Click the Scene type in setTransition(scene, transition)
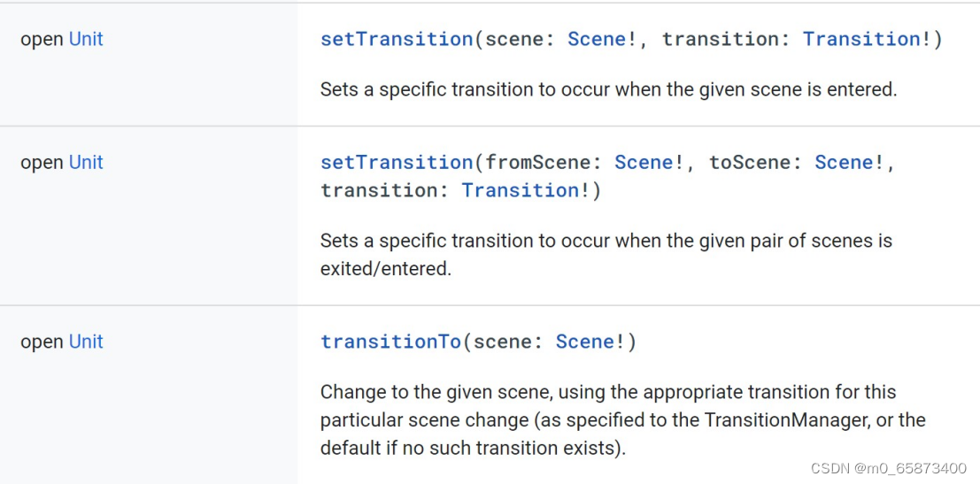Image resolution: width=980 pixels, height=484 pixels. 597,39
